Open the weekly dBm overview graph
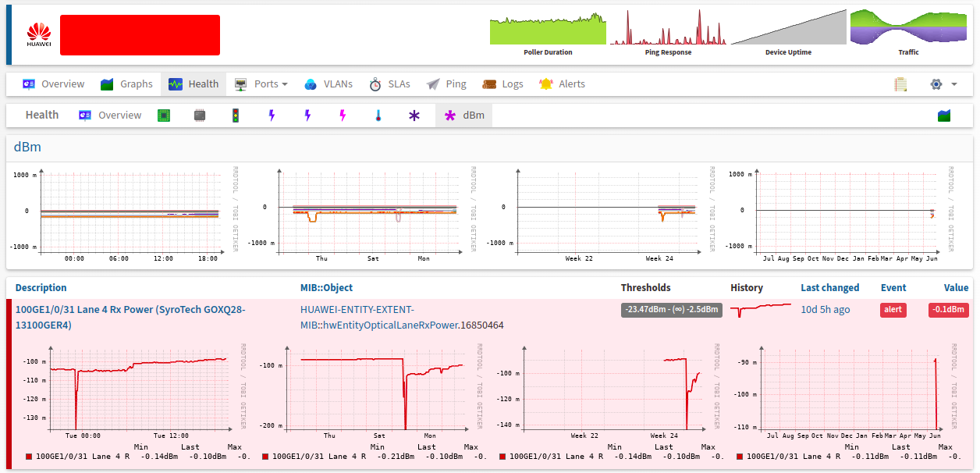Viewport: 980px width, 473px height. (x=362, y=214)
